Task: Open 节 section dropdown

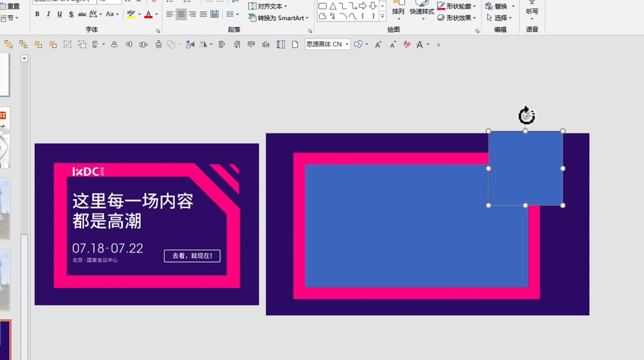Action: coord(9,18)
